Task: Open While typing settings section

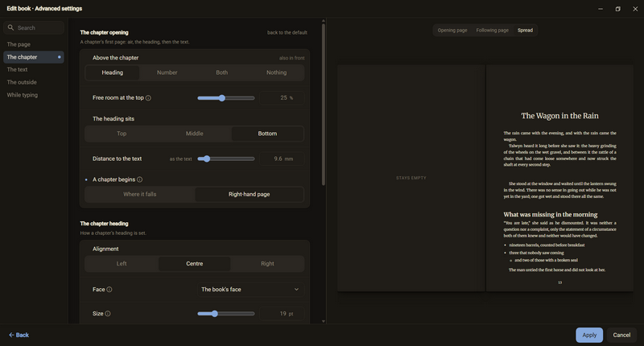Action: click(34, 95)
